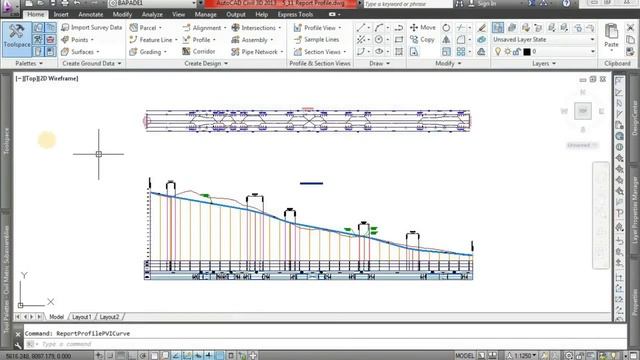Open Layer Properties manager icon
The height and width of the screenshot is (360, 640).
(498, 28)
